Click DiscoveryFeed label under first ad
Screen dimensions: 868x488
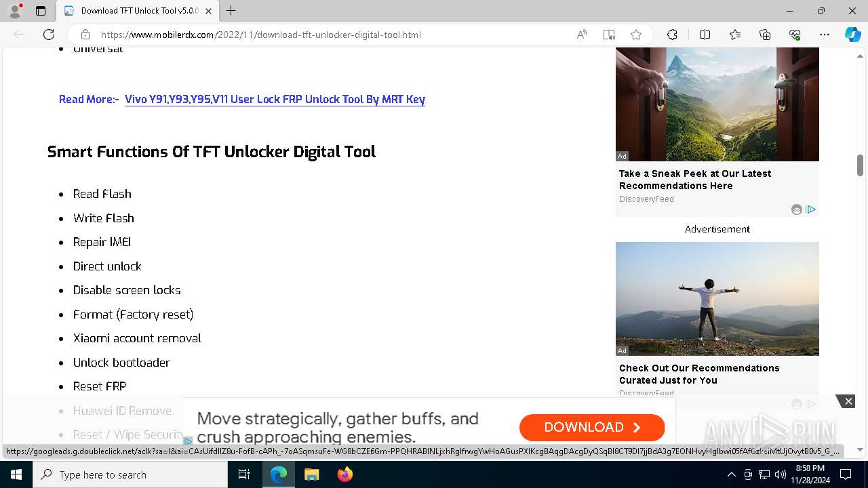tap(646, 199)
